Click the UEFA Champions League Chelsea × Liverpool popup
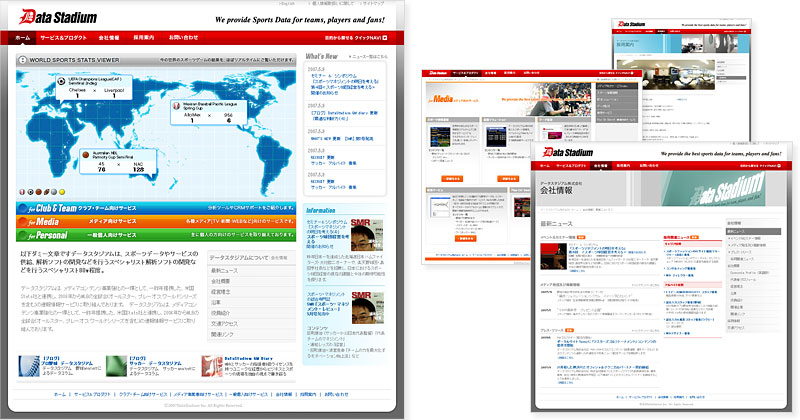The width and height of the screenshot is (800, 420). pos(94,88)
